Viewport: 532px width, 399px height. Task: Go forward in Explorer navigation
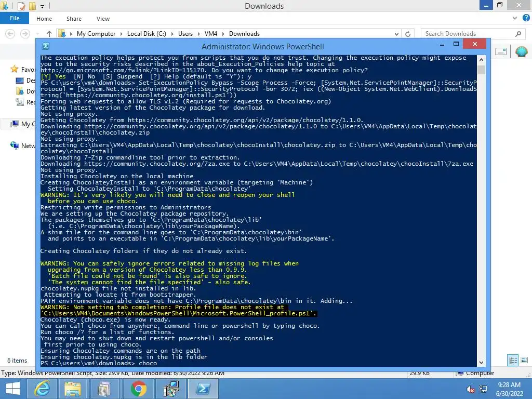(x=25, y=34)
